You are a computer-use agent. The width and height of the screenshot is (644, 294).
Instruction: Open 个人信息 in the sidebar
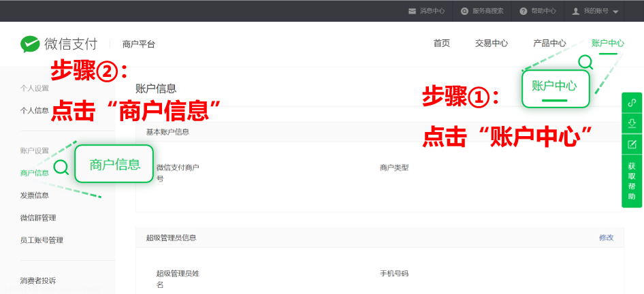(x=35, y=110)
